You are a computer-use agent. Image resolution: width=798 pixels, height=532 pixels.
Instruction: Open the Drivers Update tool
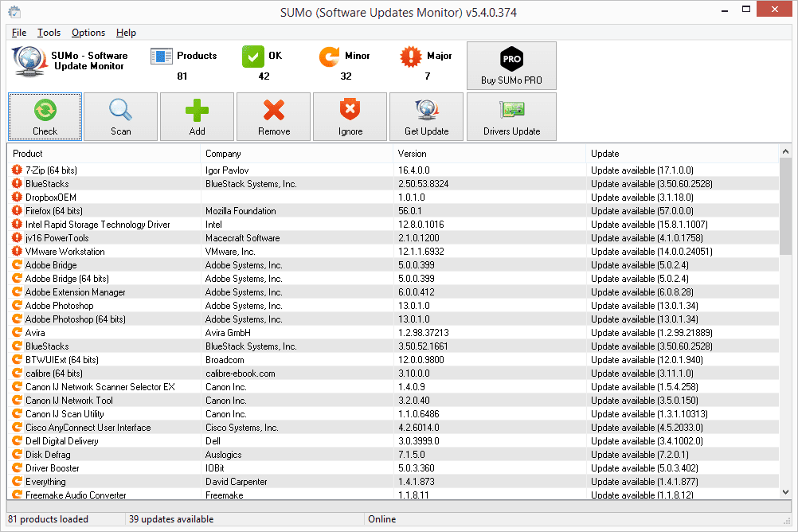pos(511,116)
